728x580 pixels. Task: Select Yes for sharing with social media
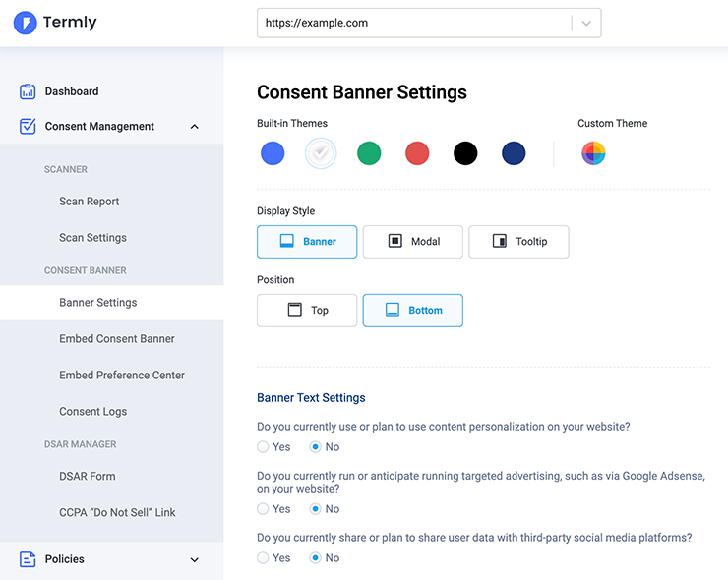(263, 557)
